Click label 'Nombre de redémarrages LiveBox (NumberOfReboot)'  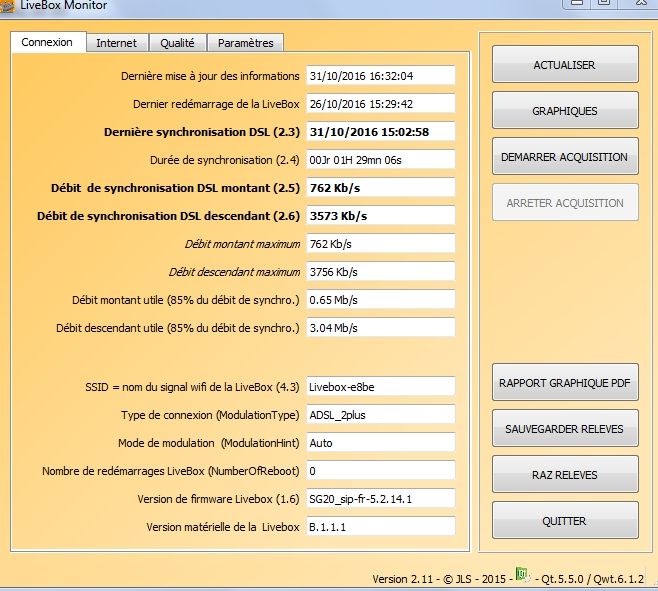pos(171,471)
